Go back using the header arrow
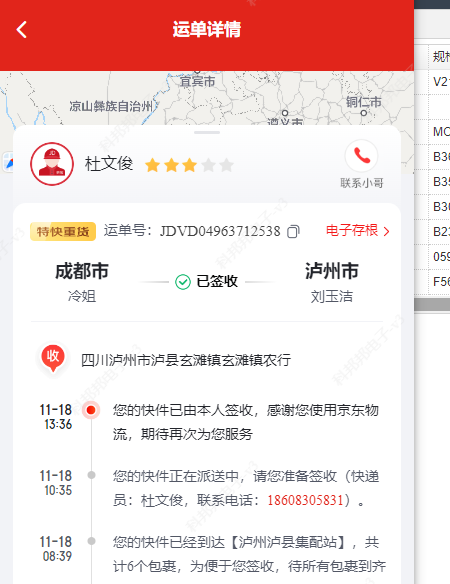The width and height of the screenshot is (450, 584). 22,29
